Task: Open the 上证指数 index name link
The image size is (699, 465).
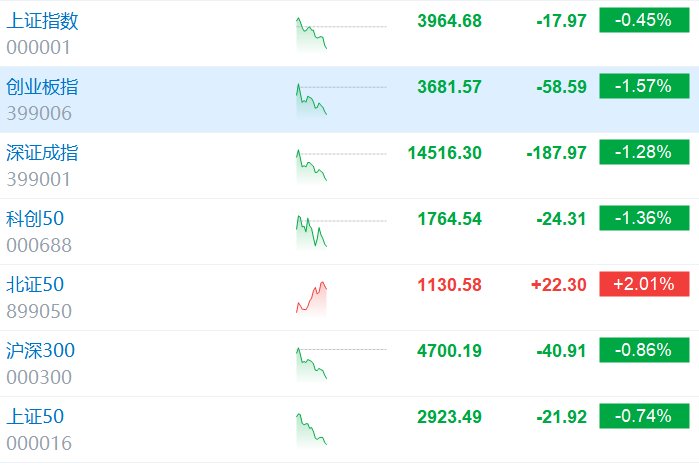Action: point(42,21)
